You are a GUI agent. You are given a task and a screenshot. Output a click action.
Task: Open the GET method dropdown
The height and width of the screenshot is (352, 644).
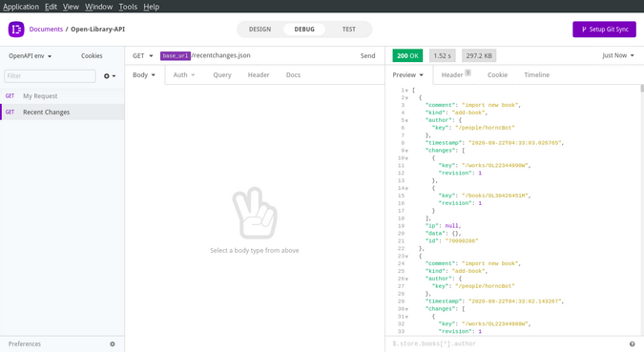point(142,56)
